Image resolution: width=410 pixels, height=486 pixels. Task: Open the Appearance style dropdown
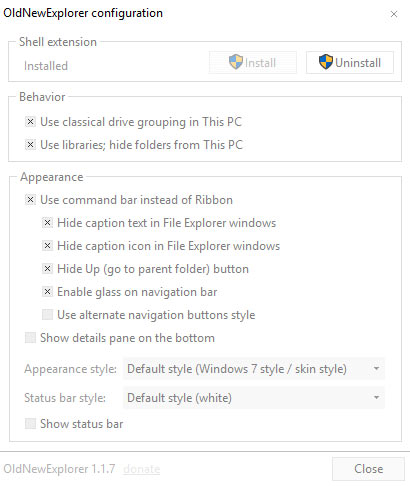(254, 369)
